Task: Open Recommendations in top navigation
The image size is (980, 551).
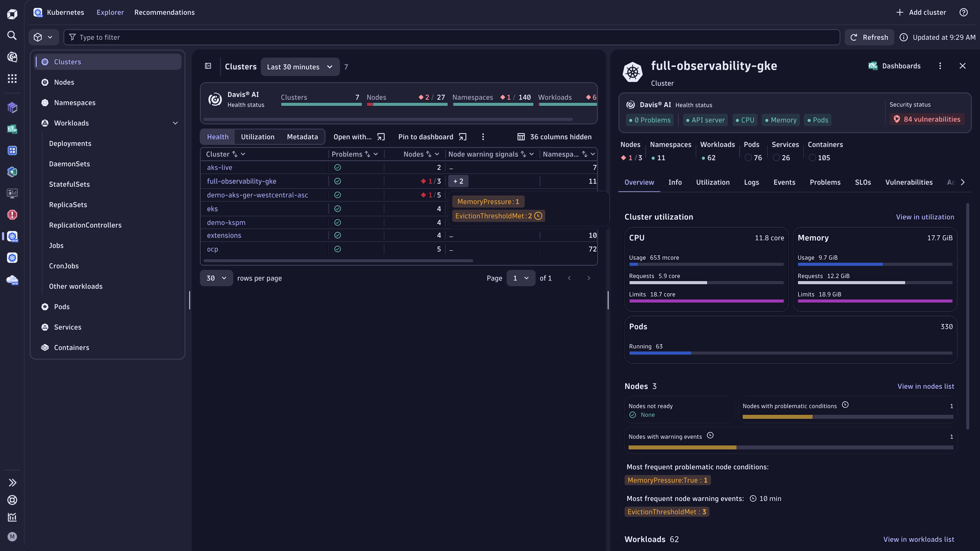Action: [164, 12]
